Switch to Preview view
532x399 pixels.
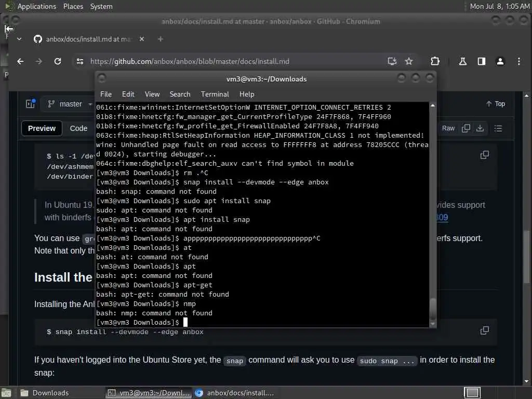pos(42,128)
